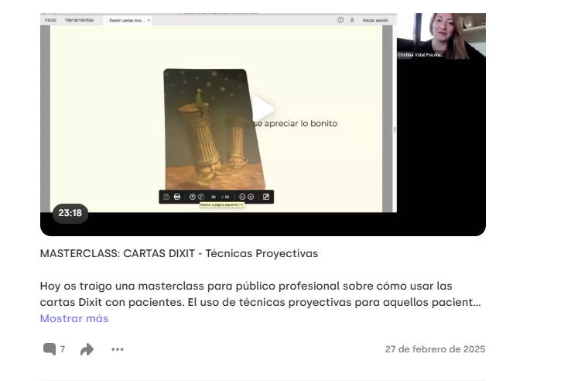
Task: Click the fullscreen expand icon in PDF toolbar
Action: pos(266,197)
